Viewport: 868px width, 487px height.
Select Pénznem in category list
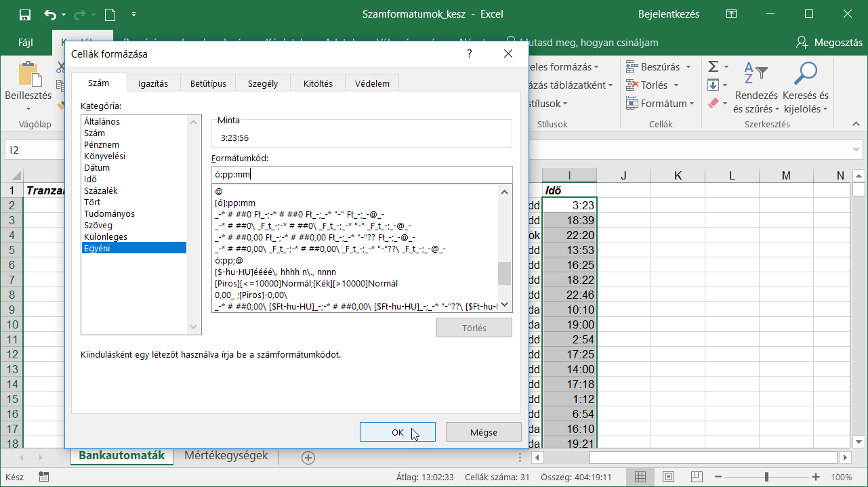pos(102,144)
